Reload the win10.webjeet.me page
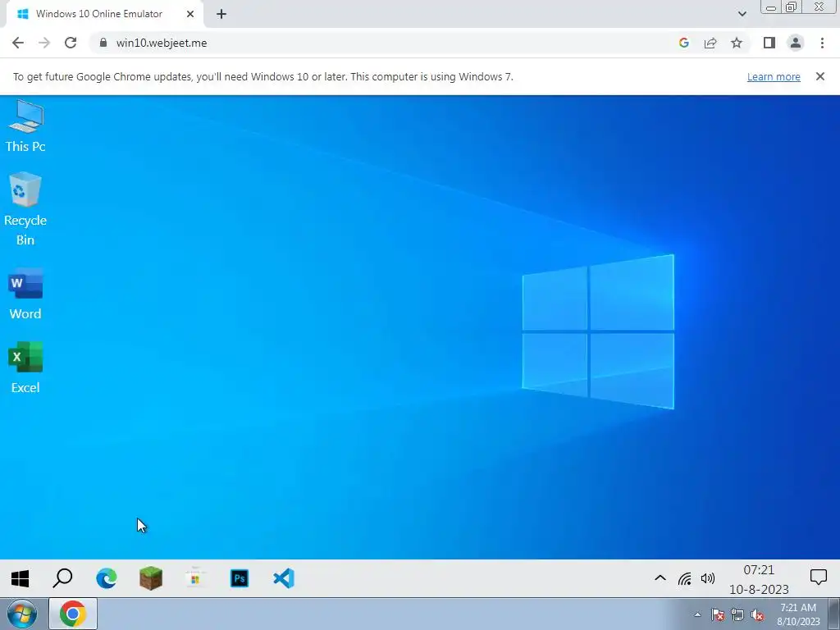840x630 pixels. point(71,43)
